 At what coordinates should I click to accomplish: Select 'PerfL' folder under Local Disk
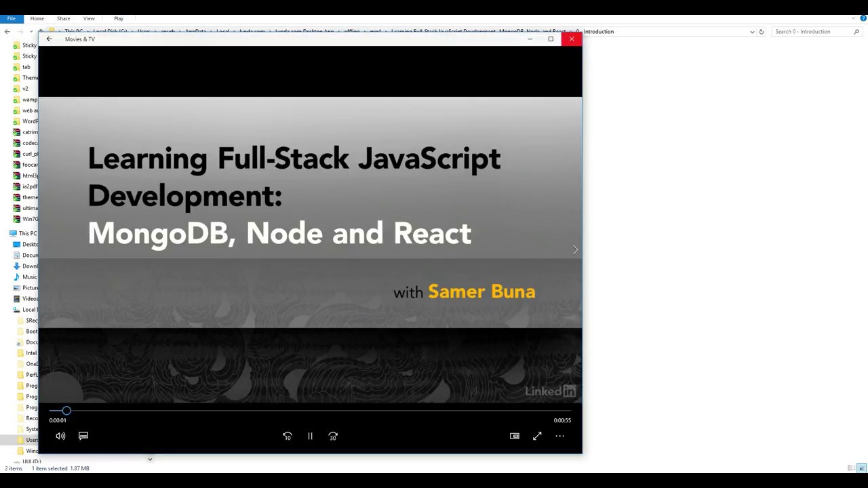[27, 374]
